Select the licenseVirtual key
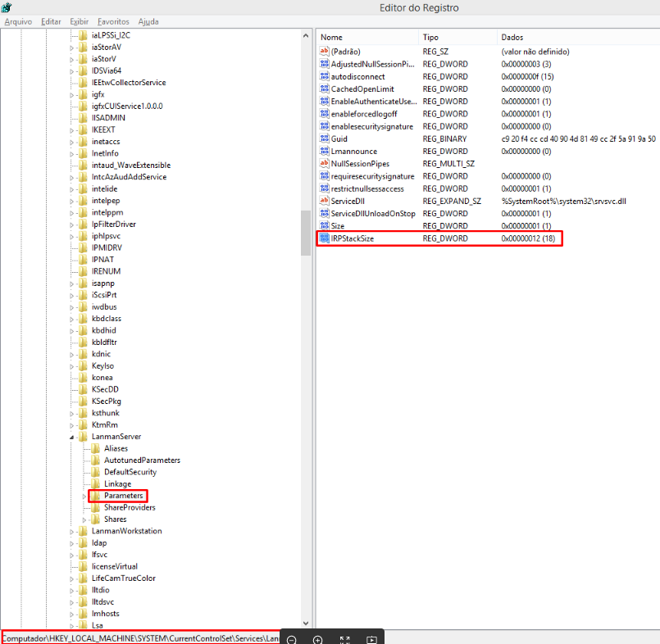The image size is (660, 644). click(115, 566)
